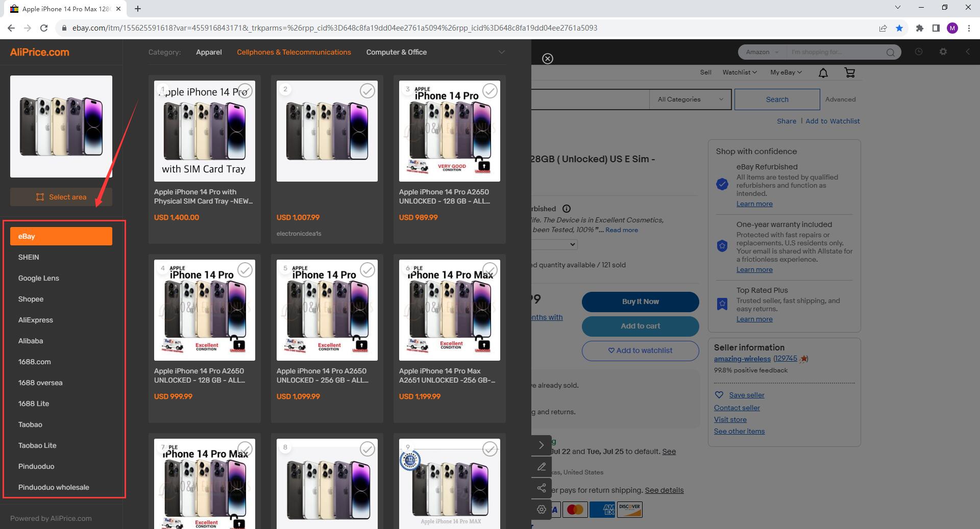Viewport: 980px width, 529px height.
Task: Click the browser address bar URL
Action: (x=335, y=28)
